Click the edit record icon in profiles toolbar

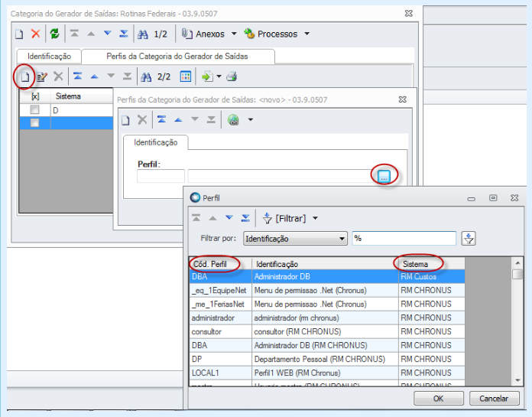[42, 77]
